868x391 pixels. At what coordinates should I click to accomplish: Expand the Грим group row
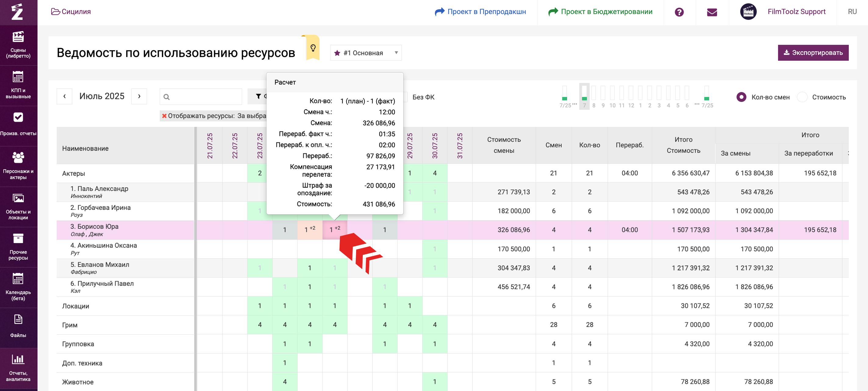point(70,325)
